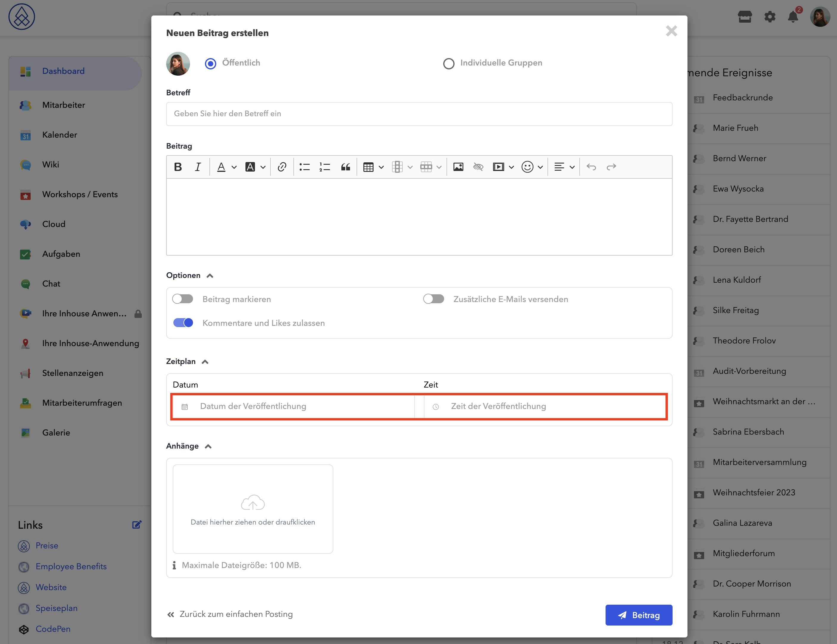Click the text alignment icon
This screenshot has width=837, height=644.
point(559,167)
